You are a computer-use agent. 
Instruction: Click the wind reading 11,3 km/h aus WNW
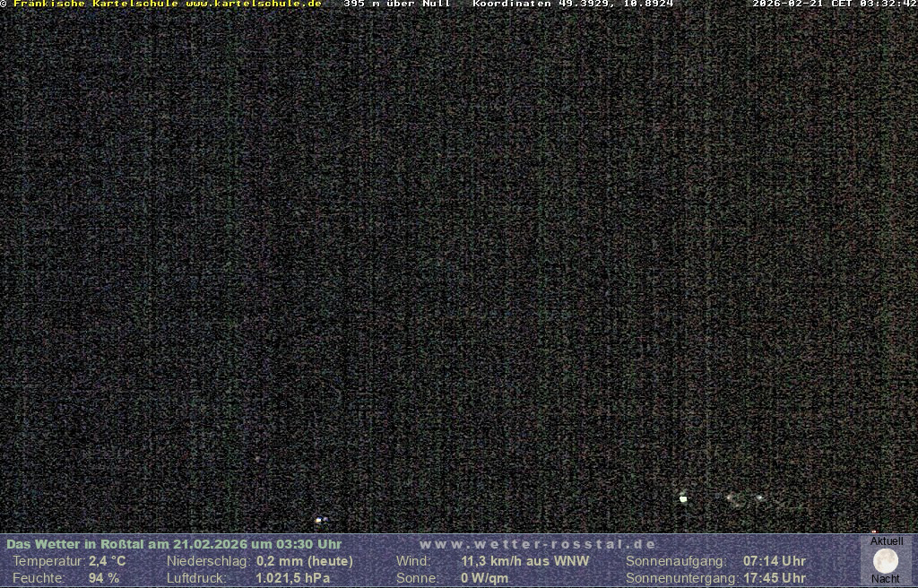(x=525, y=561)
